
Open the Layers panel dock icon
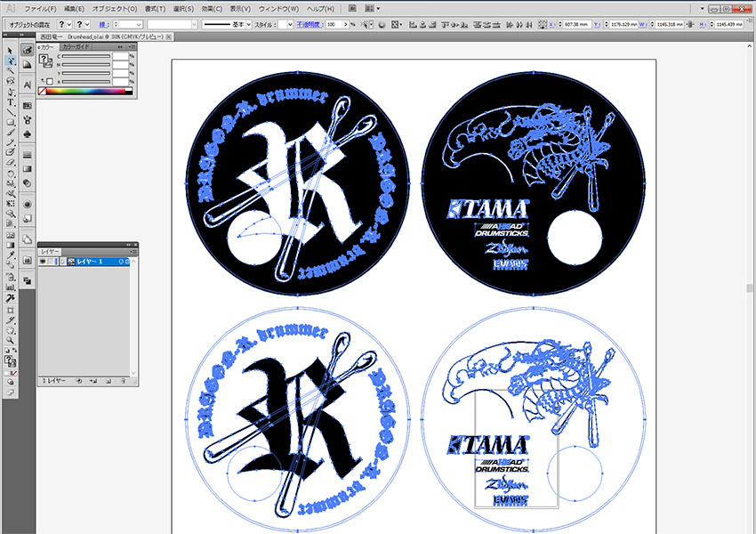(x=27, y=239)
